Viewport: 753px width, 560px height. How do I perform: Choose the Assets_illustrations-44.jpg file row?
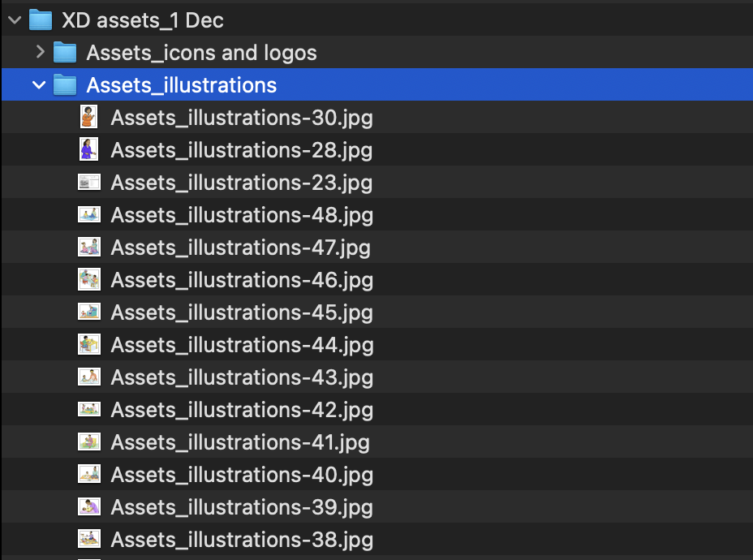242,345
